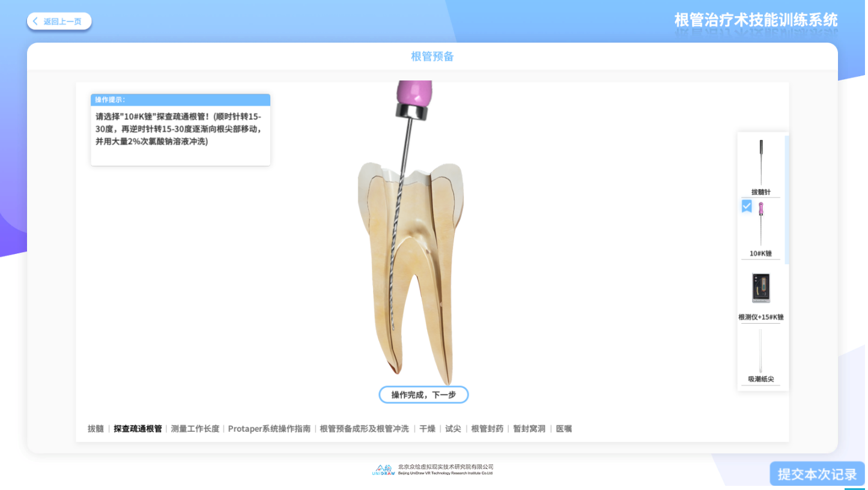Image resolution: width=868 pixels, height=490 pixels.
Task: Click the back arrow on 返回上一页
Action: click(x=34, y=21)
